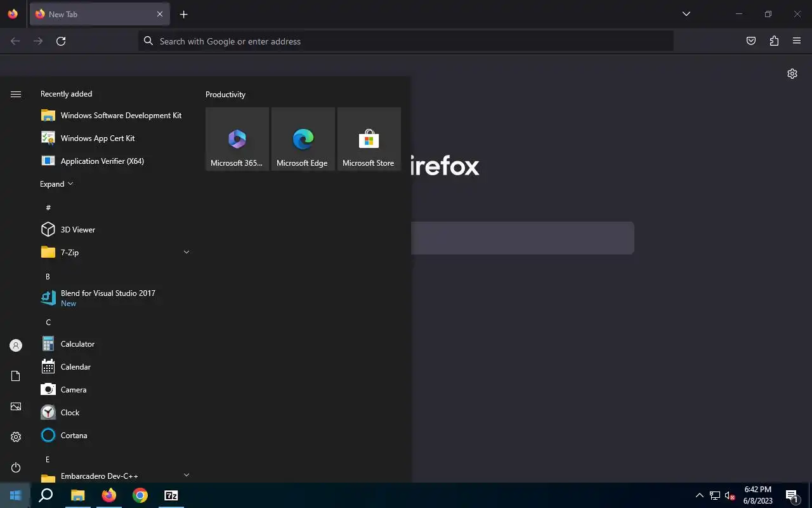Open Firefox application menu
This screenshot has width=812, height=508.
click(x=797, y=41)
